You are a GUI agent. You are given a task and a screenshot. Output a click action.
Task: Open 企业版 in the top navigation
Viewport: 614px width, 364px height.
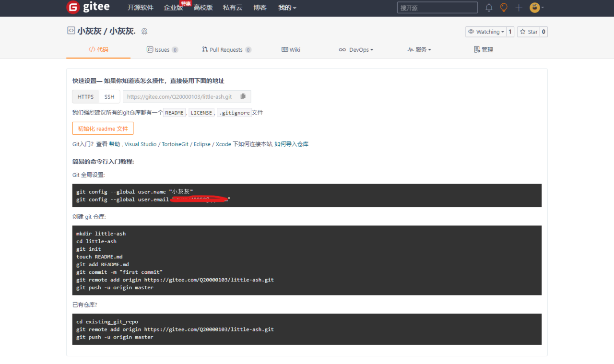pos(173,8)
